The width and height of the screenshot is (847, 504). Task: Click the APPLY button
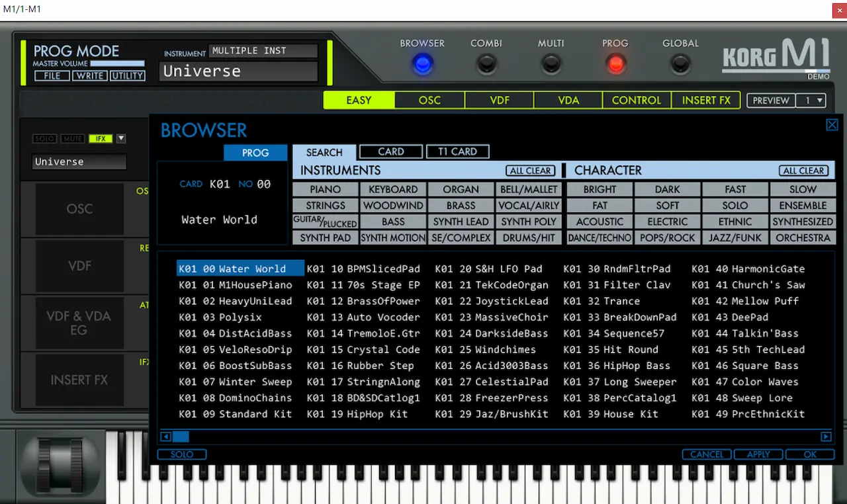pos(758,454)
